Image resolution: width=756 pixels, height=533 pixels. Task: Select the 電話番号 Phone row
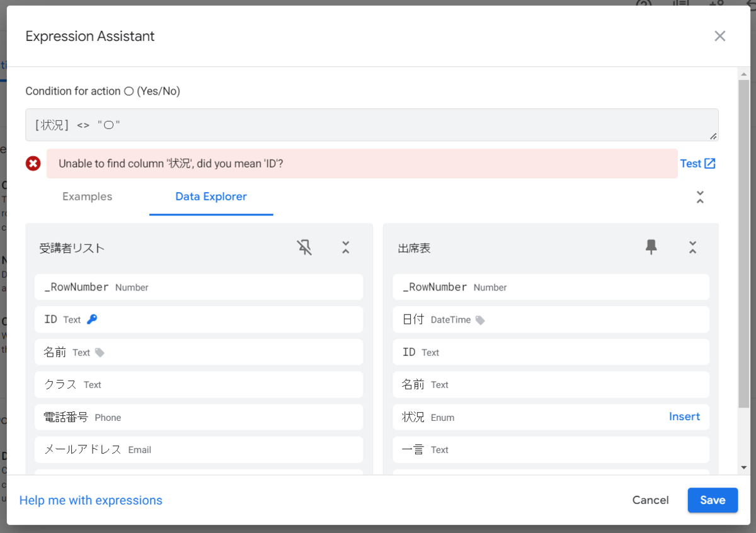pos(199,417)
